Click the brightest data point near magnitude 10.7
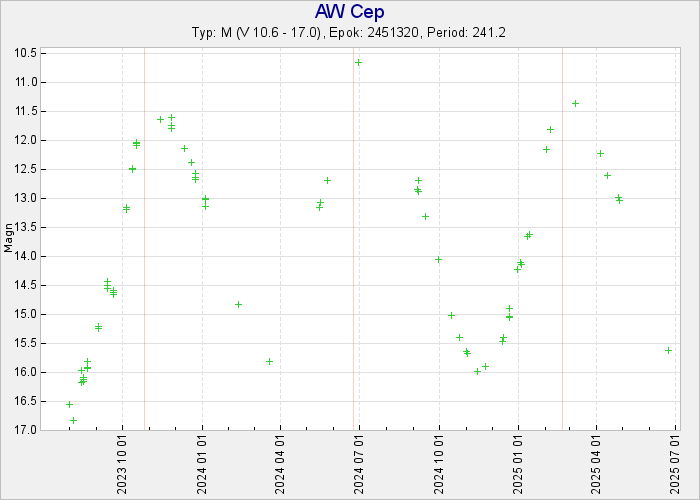This screenshot has height=500, width=700. (x=358, y=62)
